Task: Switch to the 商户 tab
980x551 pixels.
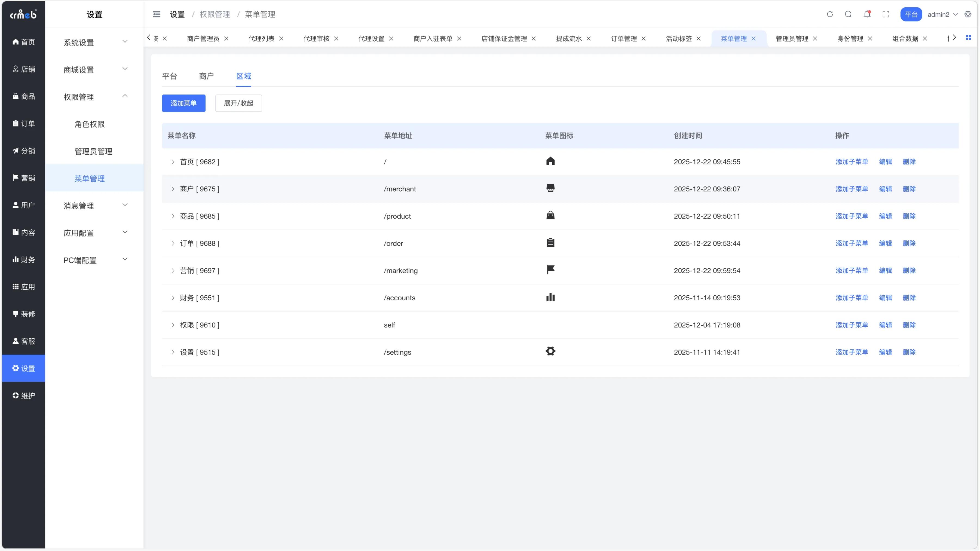Action: (x=206, y=76)
